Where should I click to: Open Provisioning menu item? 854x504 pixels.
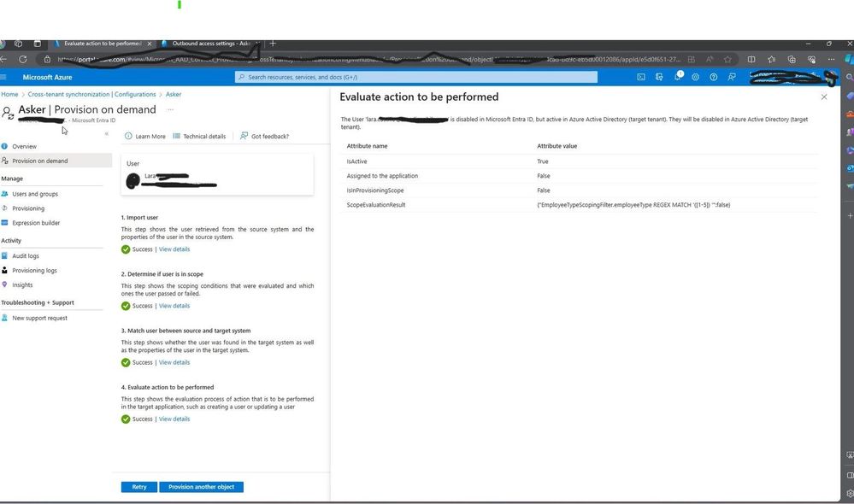[28, 208]
